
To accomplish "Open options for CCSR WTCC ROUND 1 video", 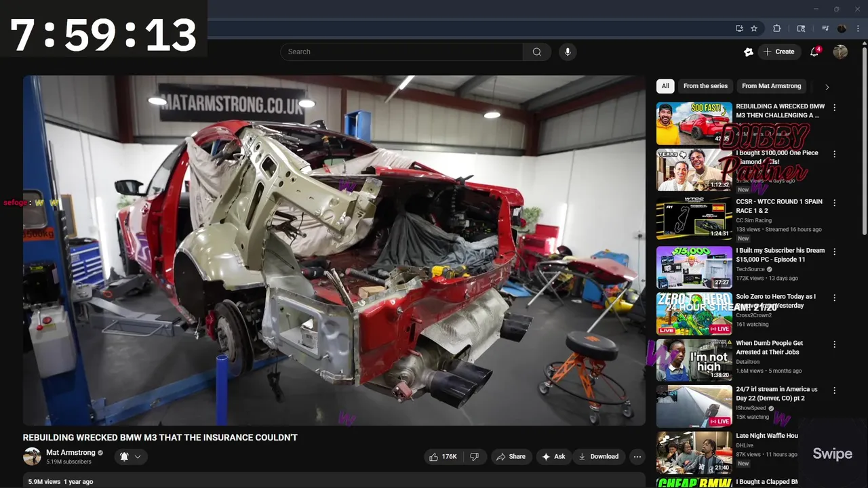I will [x=834, y=203].
